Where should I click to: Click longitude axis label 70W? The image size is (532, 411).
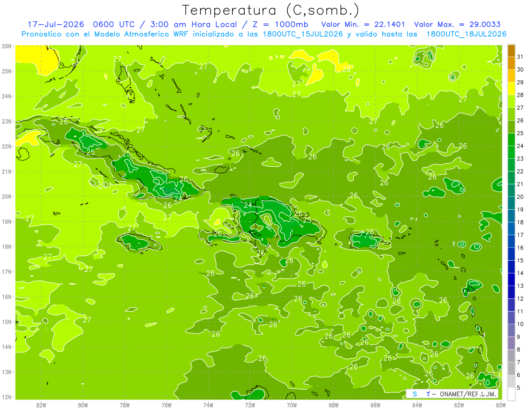[x=292, y=405]
